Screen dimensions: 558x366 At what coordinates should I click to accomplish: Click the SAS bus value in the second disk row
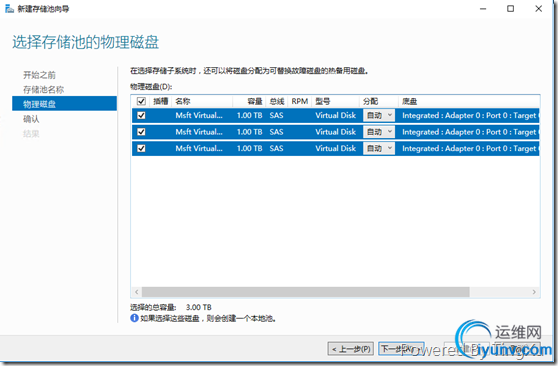pos(277,132)
